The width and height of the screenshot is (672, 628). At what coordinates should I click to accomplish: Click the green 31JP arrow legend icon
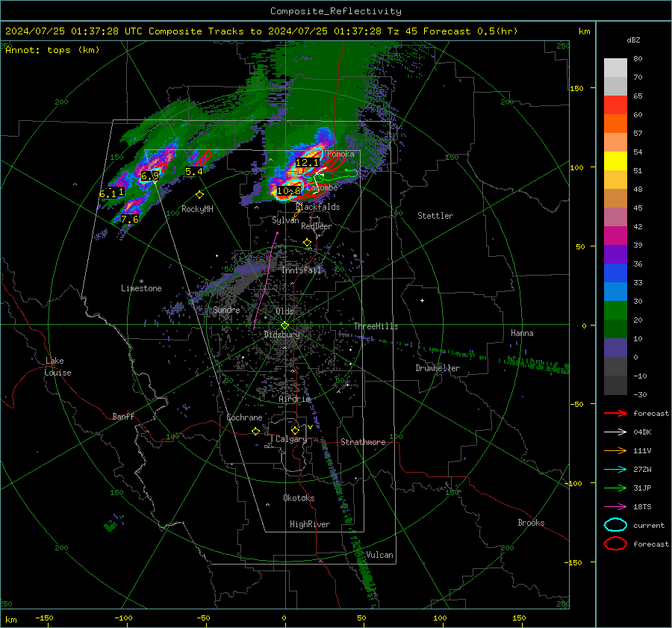615,488
